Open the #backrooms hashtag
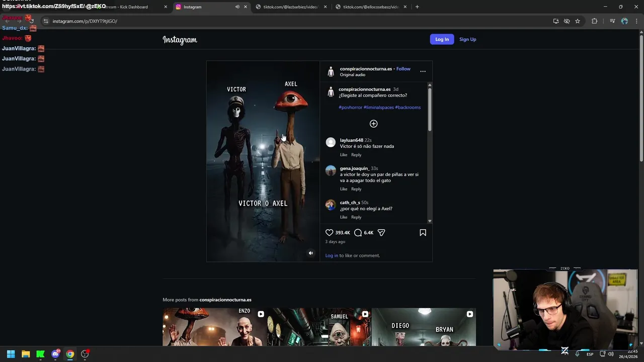 408,107
